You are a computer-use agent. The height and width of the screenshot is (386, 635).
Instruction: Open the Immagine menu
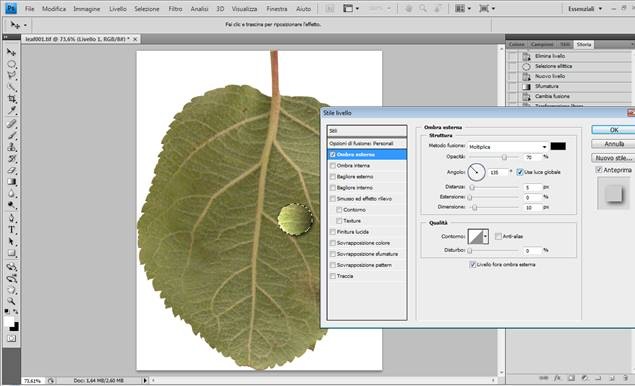(x=87, y=9)
